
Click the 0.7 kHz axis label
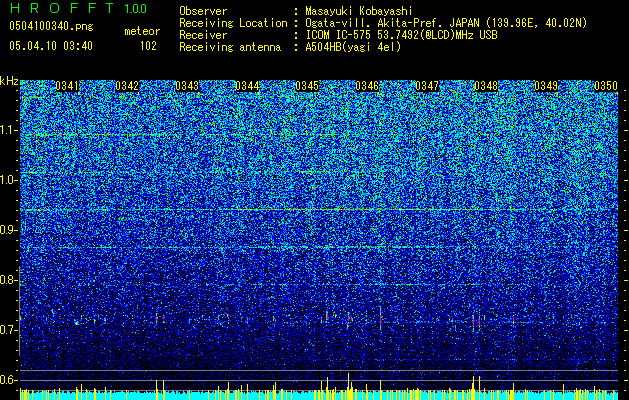click(x=7, y=330)
